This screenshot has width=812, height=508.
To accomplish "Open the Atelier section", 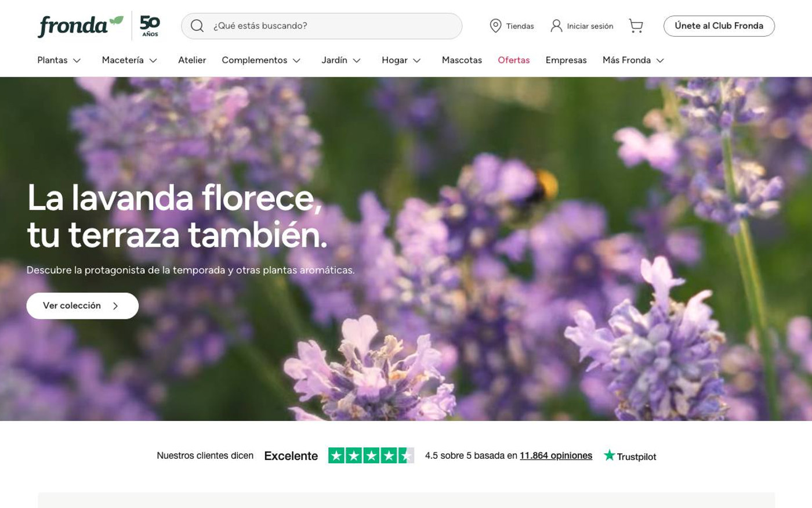I will click(192, 60).
